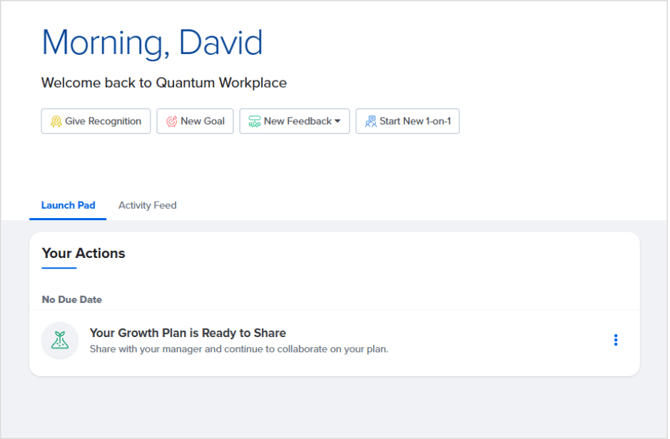Click the growth plan description text
Viewport: 670px width, 439px height.
coord(238,349)
